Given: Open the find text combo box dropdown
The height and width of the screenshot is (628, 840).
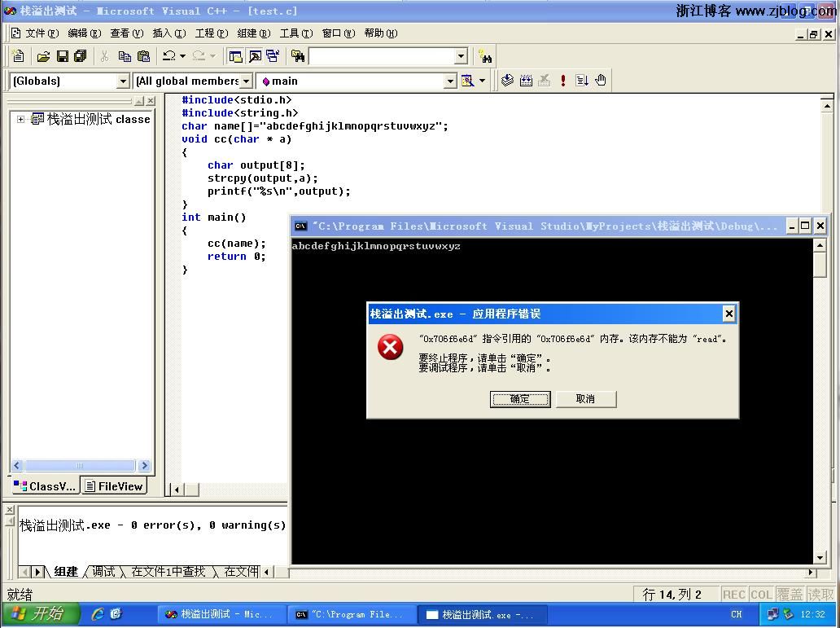Looking at the screenshot, I should click(x=462, y=55).
